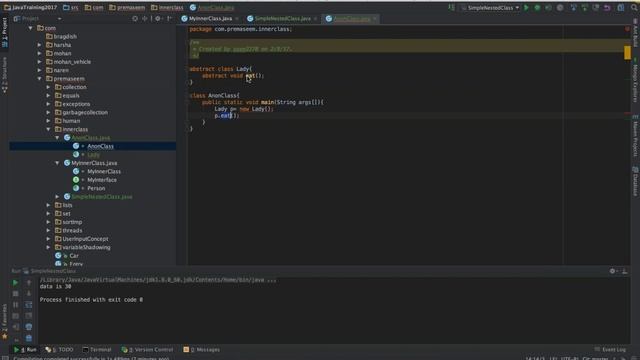Click the Favorites star on the left strip

(4, 336)
